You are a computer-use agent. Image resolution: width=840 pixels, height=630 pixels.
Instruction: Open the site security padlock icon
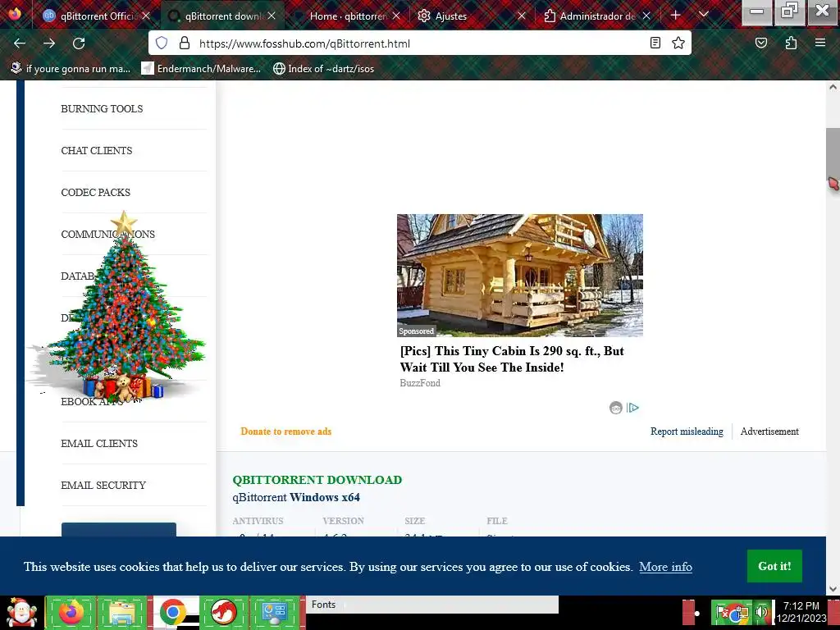185,43
